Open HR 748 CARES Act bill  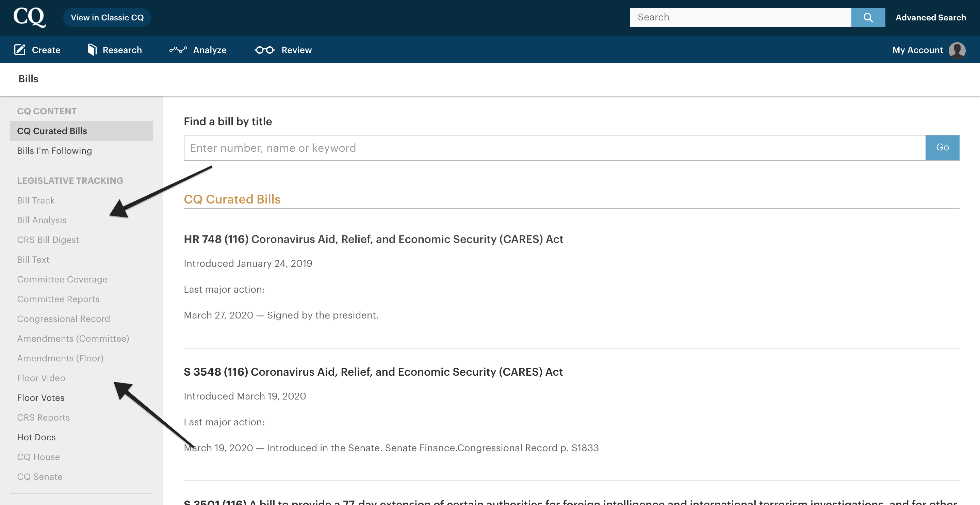373,239
